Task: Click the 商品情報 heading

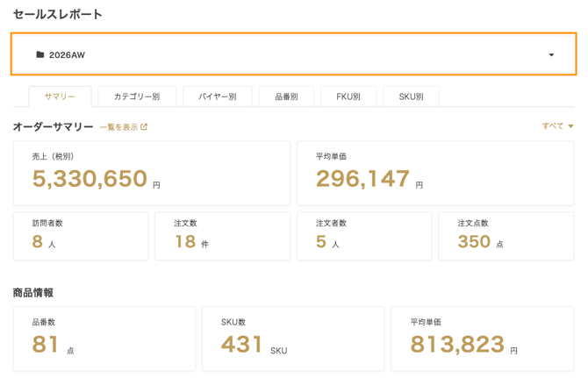Action: [33, 293]
